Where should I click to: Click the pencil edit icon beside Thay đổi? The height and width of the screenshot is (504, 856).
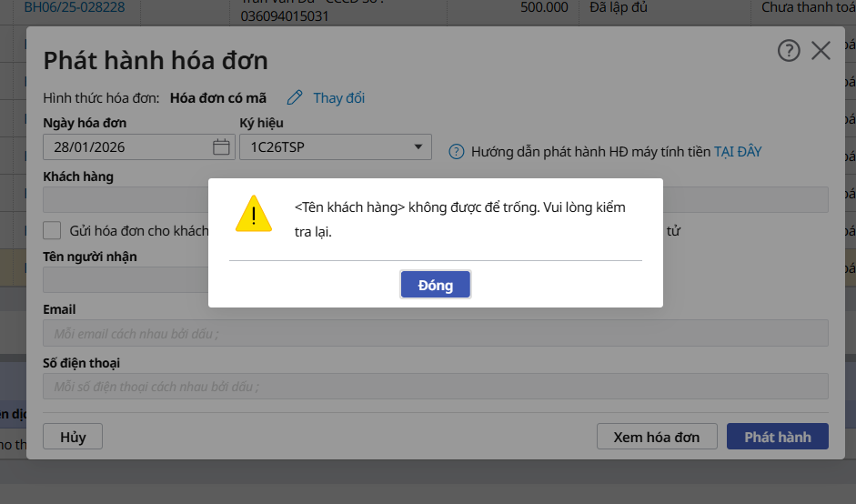click(x=295, y=98)
